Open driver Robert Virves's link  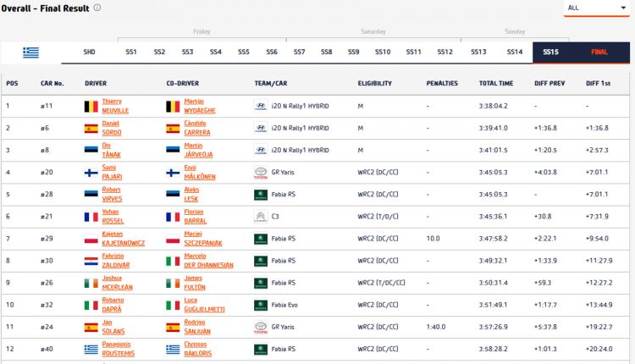[112, 194]
